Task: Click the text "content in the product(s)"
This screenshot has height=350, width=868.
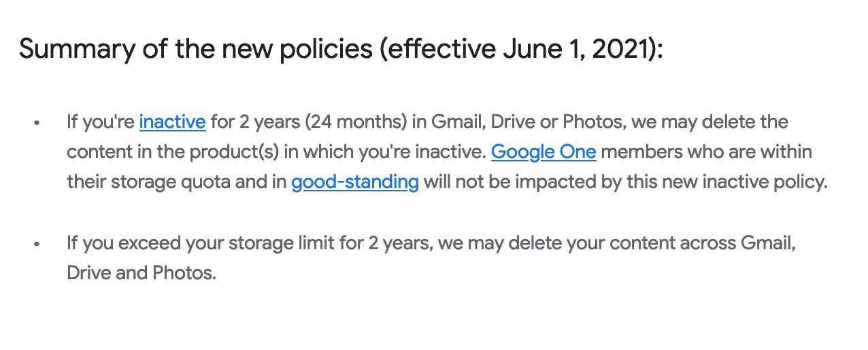Action: tap(173, 153)
